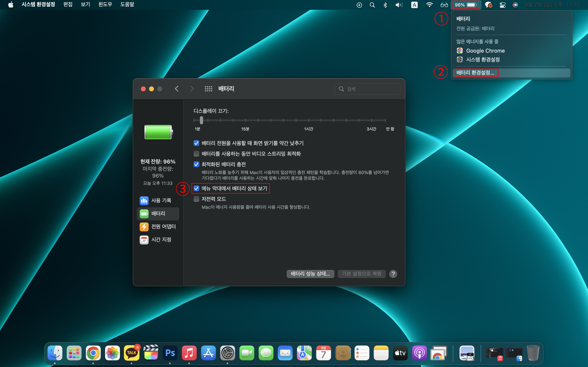Open the Bluetooth menu bar icon
This screenshot has width=588, height=367.
[x=385, y=5]
